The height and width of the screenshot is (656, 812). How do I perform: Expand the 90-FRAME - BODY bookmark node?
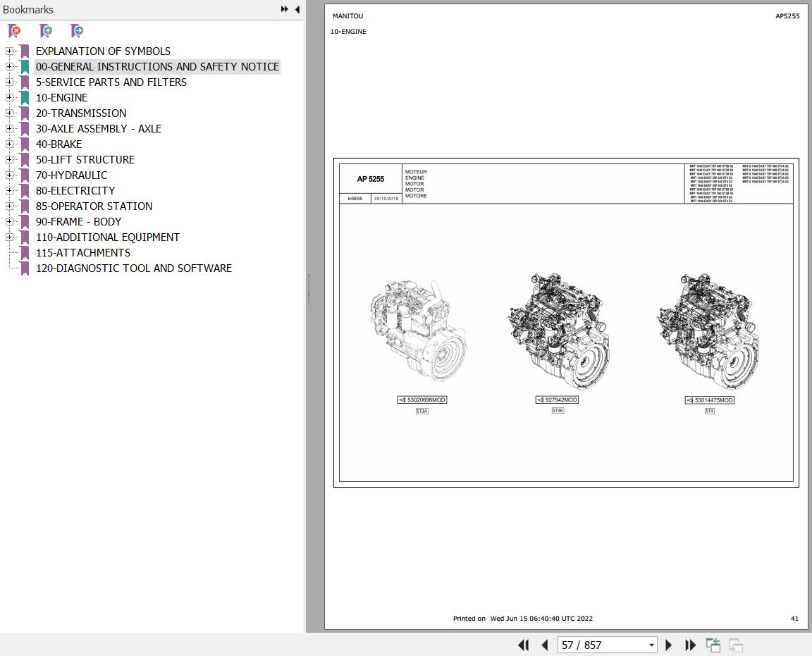[x=8, y=222]
